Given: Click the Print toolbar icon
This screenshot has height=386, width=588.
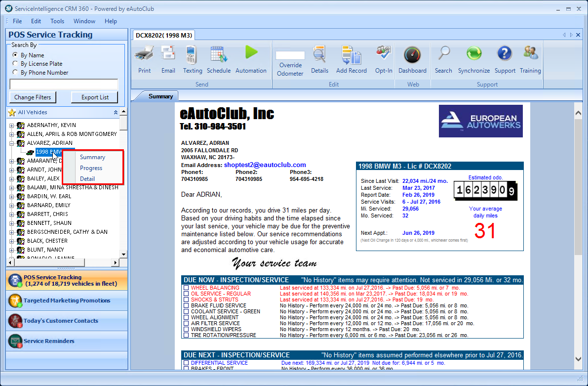Looking at the screenshot, I should point(144,54).
